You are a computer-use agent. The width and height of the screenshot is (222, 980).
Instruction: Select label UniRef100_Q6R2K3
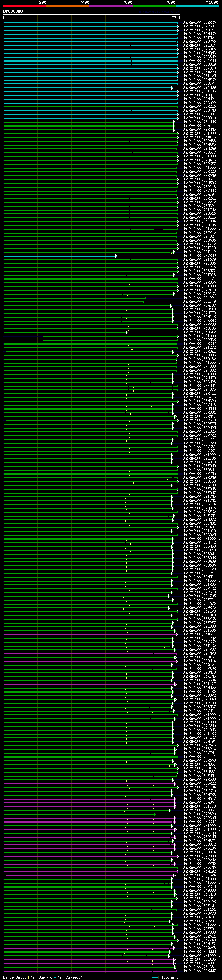click(x=199, y=294)
